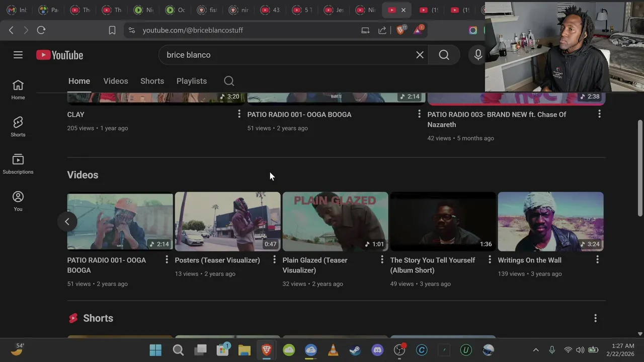Select the channel Home tab
This screenshot has height=362, width=644.
pyautogui.click(x=79, y=81)
